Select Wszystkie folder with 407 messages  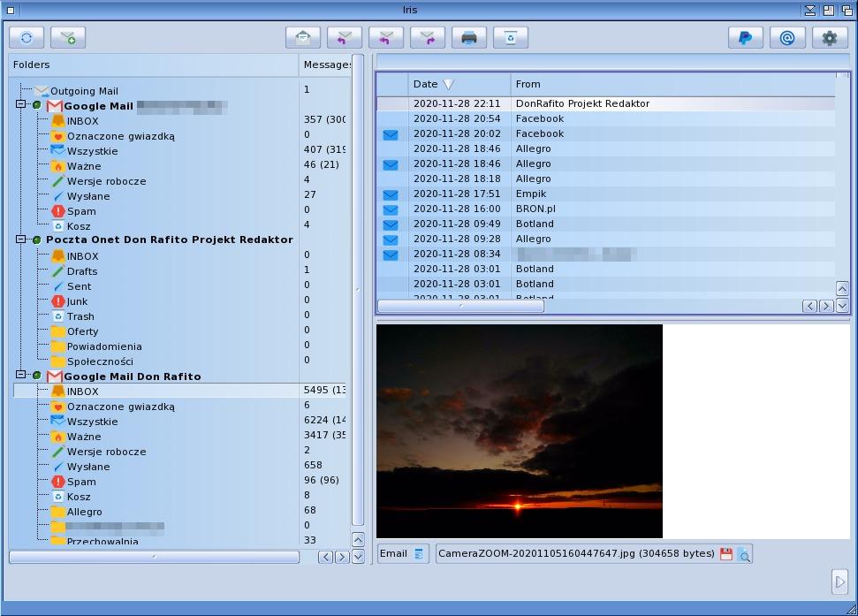click(92, 151)
